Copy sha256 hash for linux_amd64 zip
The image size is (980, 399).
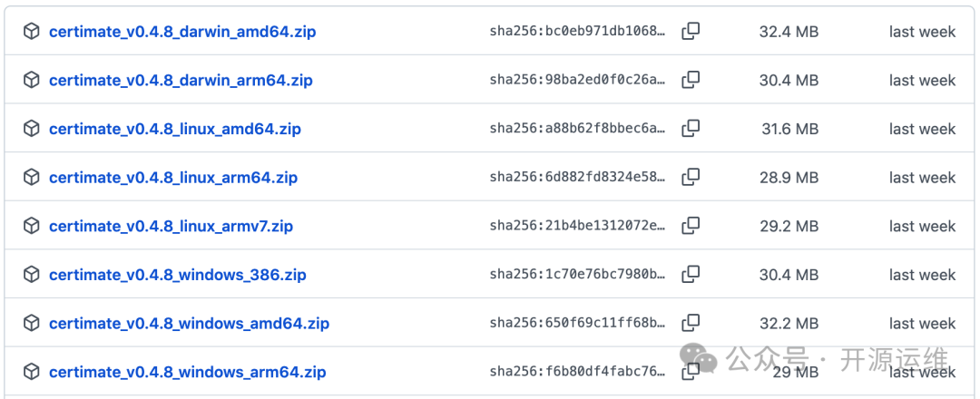[691, 128]
